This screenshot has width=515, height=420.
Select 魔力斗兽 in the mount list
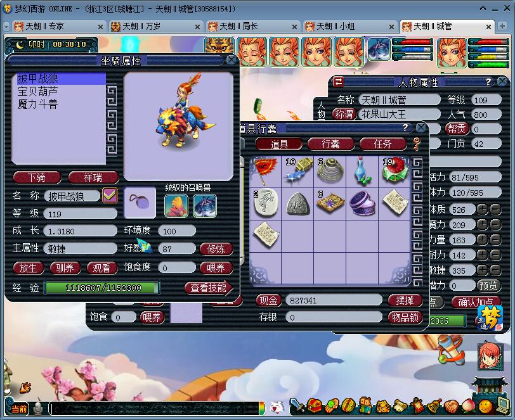[37, 105]
